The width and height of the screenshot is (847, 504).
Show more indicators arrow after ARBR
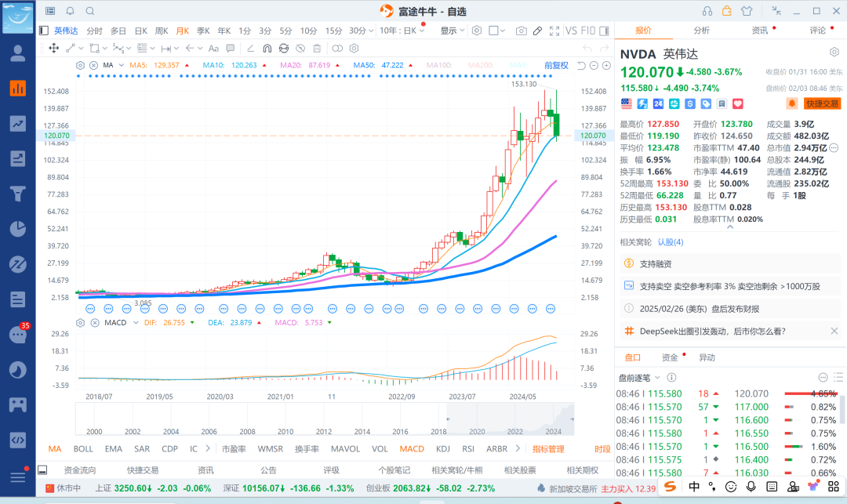518,448
